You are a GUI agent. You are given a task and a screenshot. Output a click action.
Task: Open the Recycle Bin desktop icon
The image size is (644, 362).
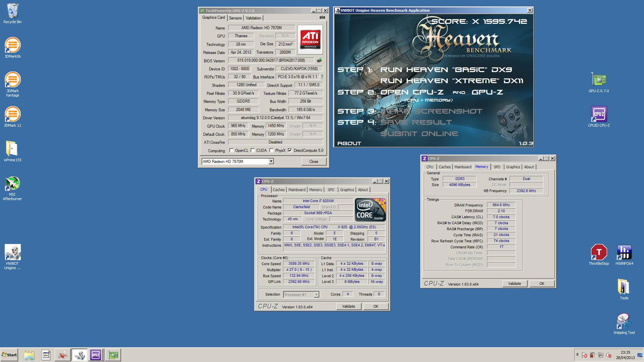12,14
